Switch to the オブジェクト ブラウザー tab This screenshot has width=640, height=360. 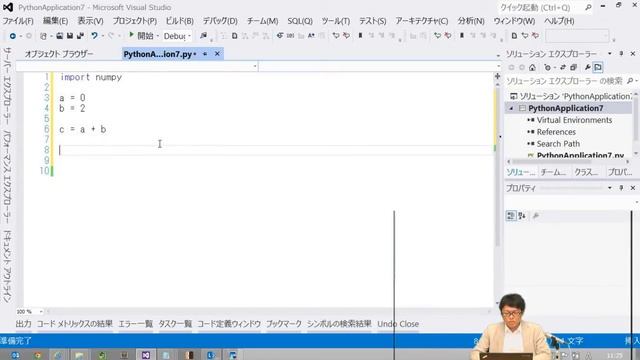coord(59,54)
